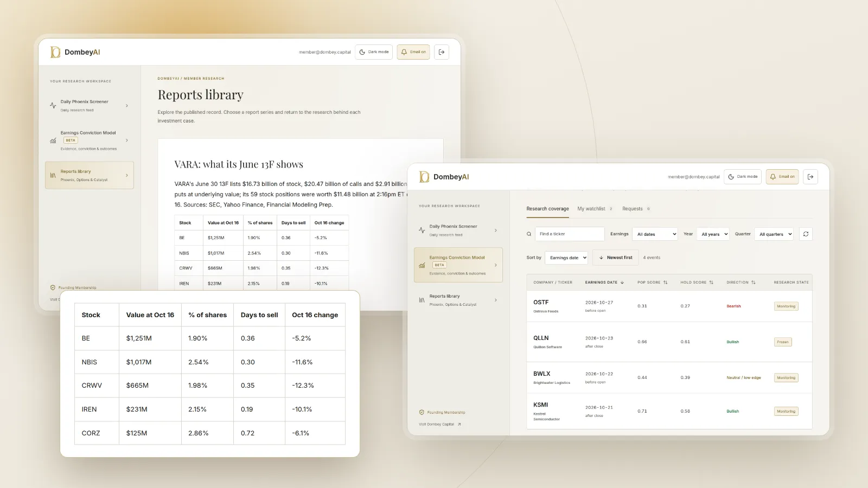Open Daily Phoenix Screener in the Reports library sidebar
Screen dimensions: 868x488
[90, 106]
